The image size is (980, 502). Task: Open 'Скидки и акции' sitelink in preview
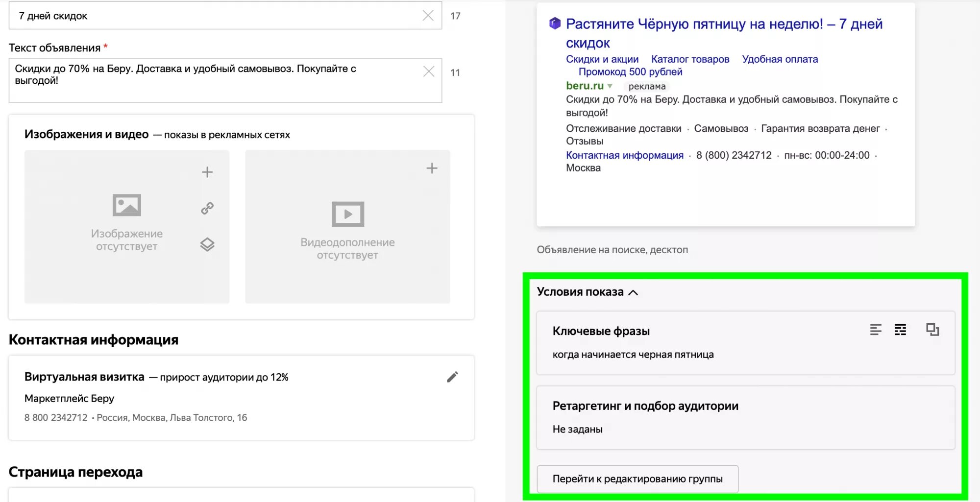[x=602, y=59]
